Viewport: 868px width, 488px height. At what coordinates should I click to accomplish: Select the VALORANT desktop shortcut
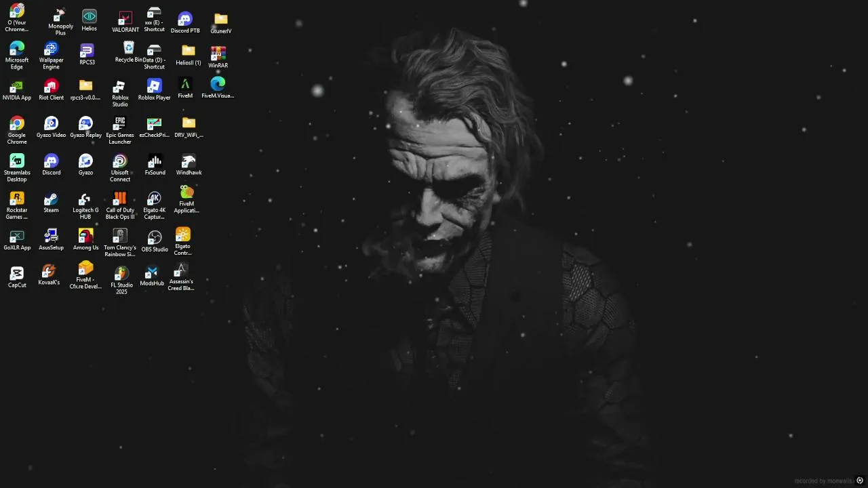125,22
